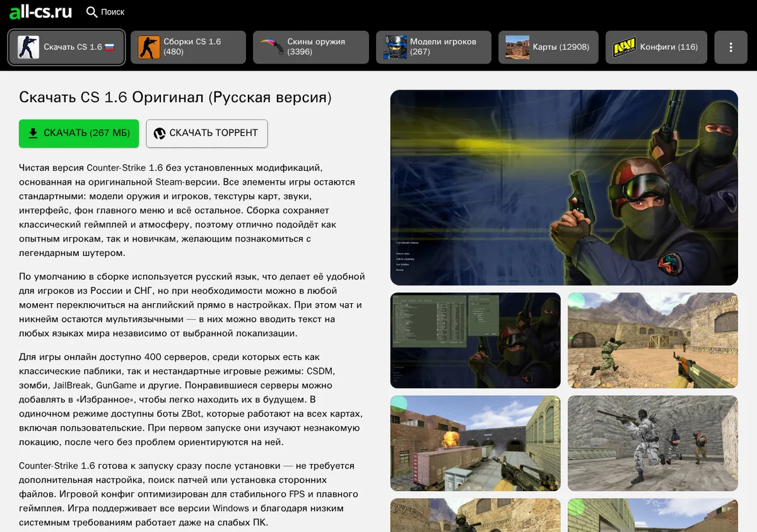Open the AK-47 desert map screenshot thumbnail

653,340
